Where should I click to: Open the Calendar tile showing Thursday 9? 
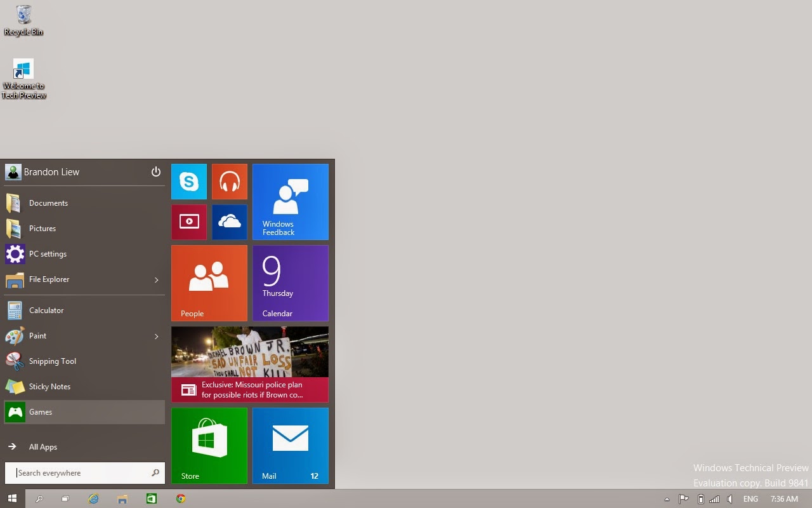pos(290,283)
